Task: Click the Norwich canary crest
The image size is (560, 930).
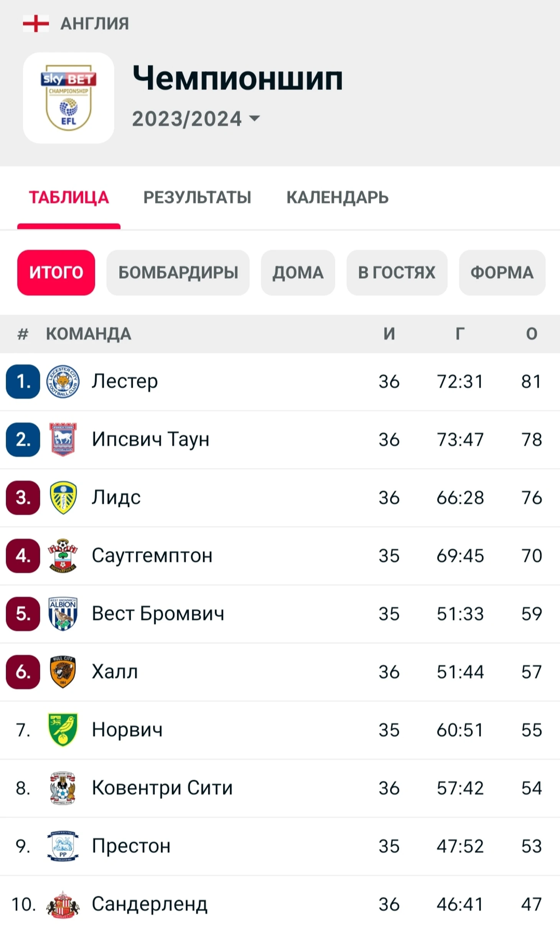Action: click(63, 730)
